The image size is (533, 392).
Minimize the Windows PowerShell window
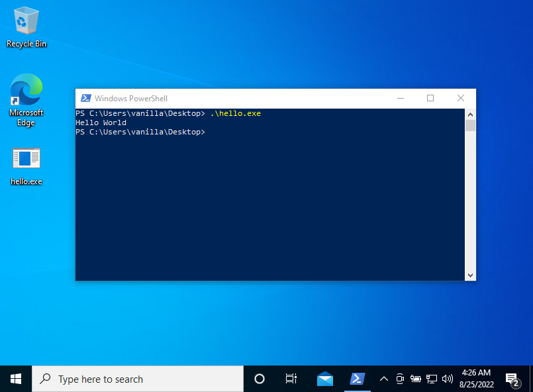point(400,97)
